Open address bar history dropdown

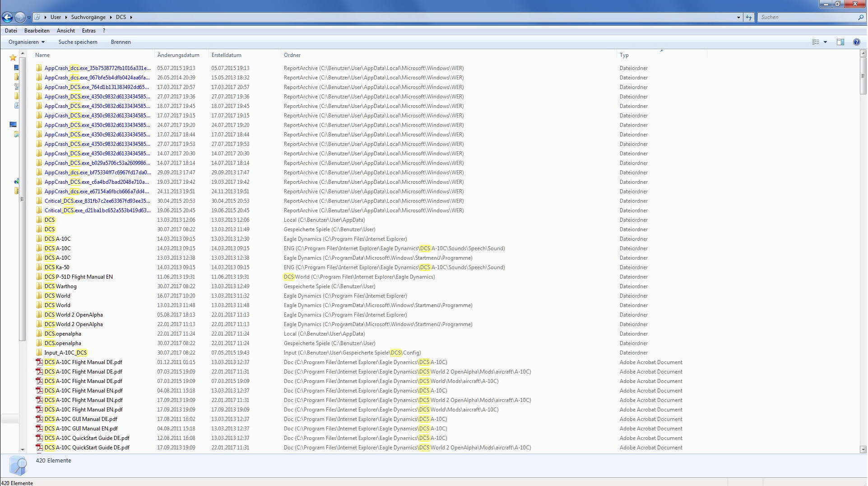click(x=738, y=17)
